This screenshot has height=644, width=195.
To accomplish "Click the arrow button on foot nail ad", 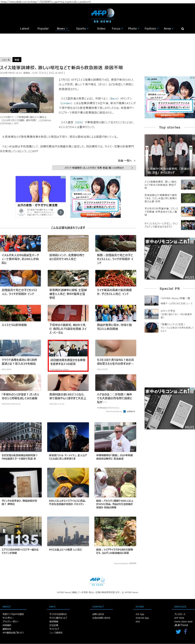I will pos(61,212).
